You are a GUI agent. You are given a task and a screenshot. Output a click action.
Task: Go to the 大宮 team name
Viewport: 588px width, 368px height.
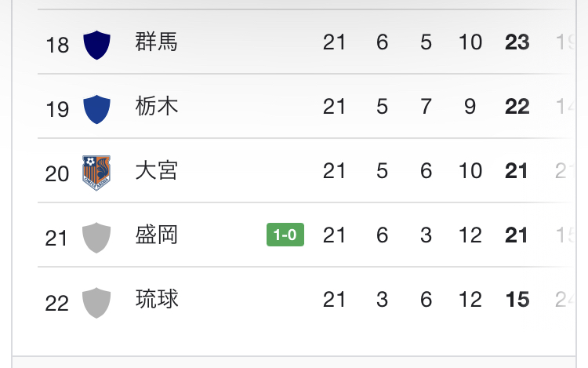coord(157,171)
